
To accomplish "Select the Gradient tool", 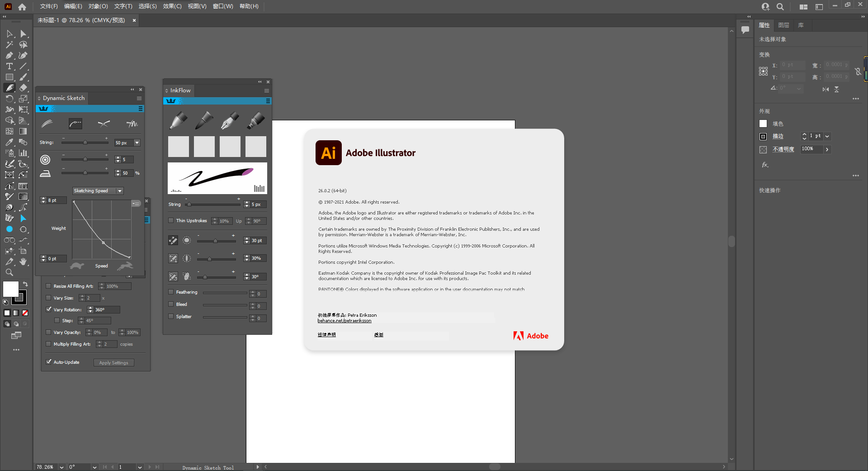I will pyautogui.click(x=24, y=132).
